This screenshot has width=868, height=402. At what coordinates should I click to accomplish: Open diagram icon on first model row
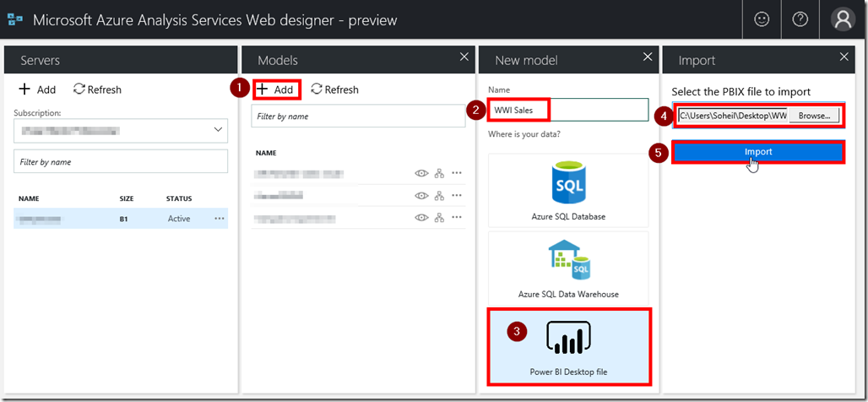point(440,173)
